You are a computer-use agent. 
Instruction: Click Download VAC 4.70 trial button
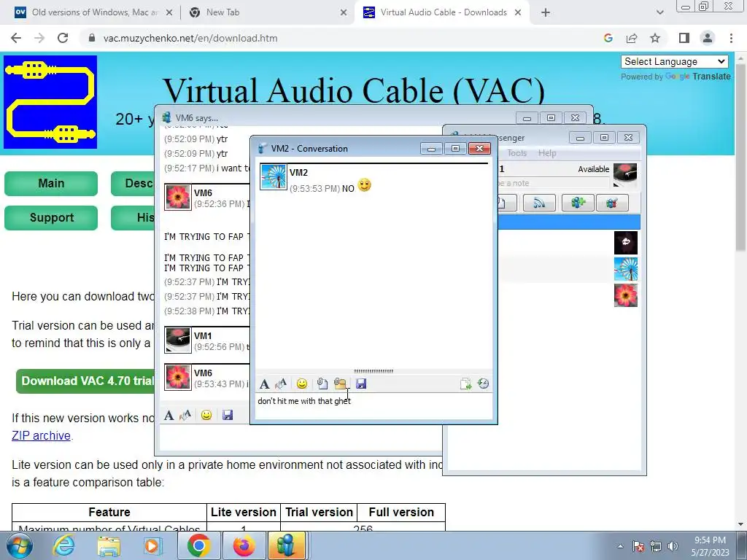[x=85, y=381]
